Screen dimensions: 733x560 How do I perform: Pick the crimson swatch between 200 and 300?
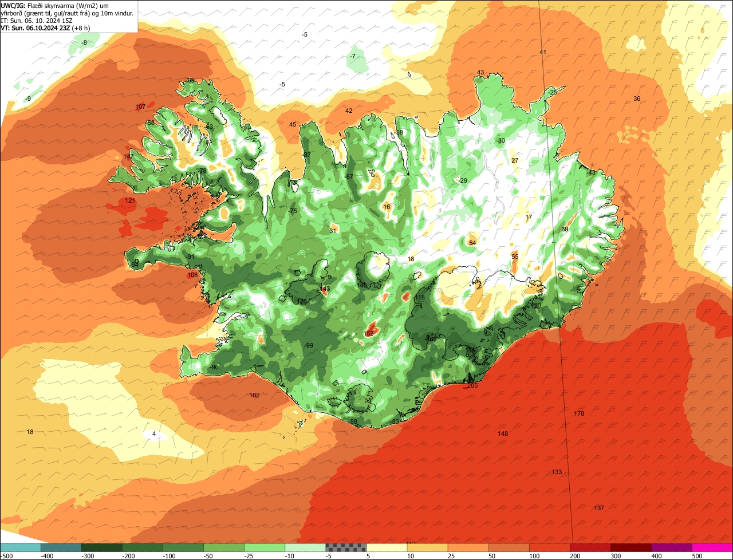tap(590, 547)
